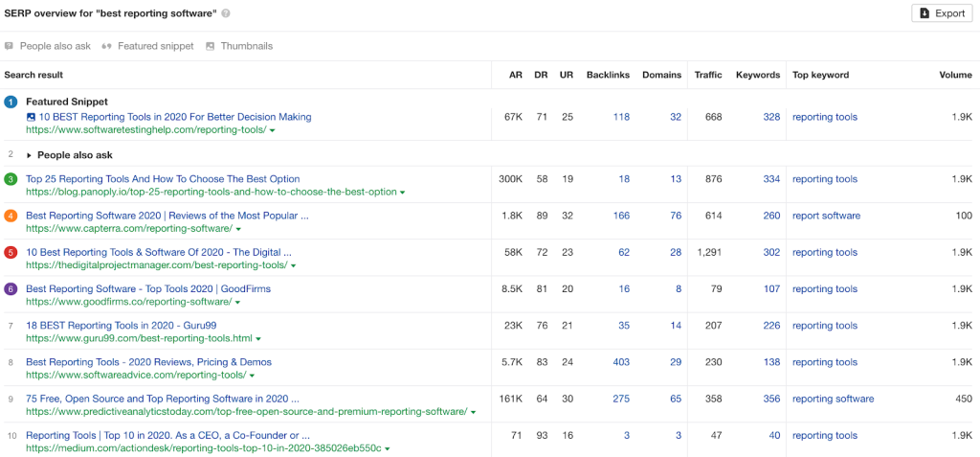This screenshot has height=457, width=980.
Task: Open 10 Best Reporting Tools & Software result
Action: (x=159, y=253)
